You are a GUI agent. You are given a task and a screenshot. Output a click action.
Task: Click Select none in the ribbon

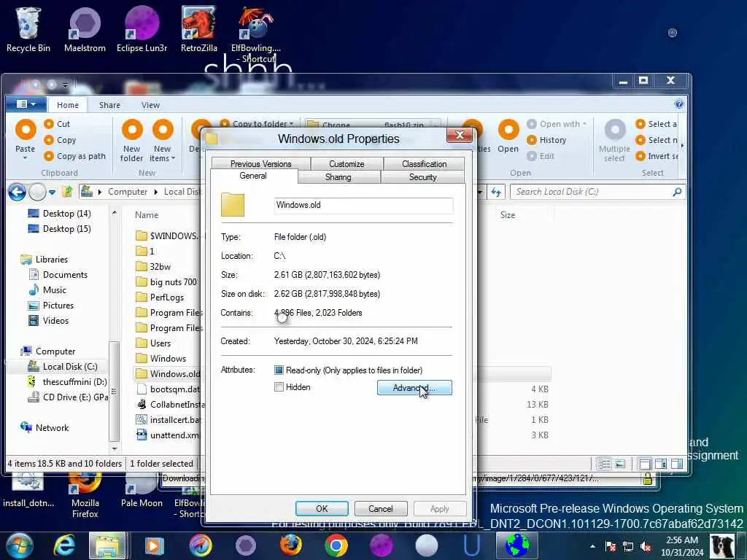click(x=657, y=140)
